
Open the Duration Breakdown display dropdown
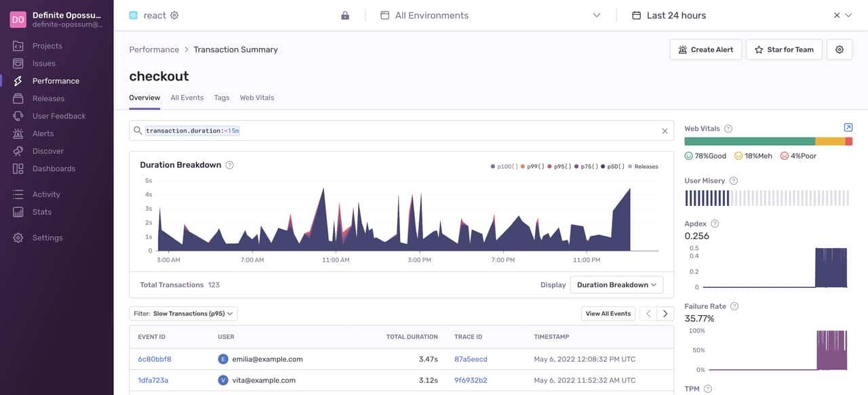[616, 285]
